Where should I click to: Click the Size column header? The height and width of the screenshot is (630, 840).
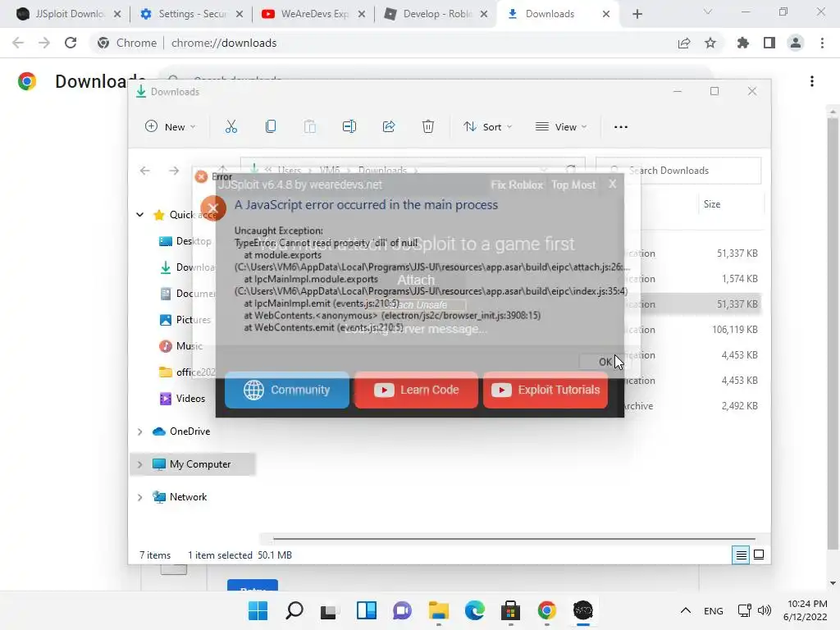point(712,204)
